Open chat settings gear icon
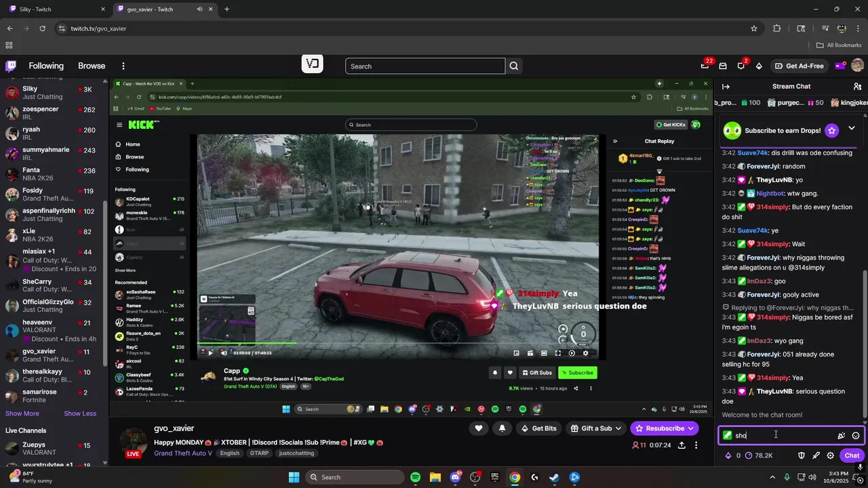Image resolution: width=868 pixels, height=488 pixels. point(830,455)
